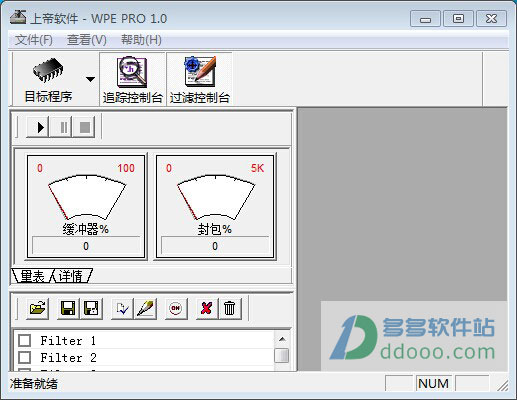This screenshot has width=517, height=400.
Task: Click the 缓冲器% value field
Action: click(x=86, y=246)
